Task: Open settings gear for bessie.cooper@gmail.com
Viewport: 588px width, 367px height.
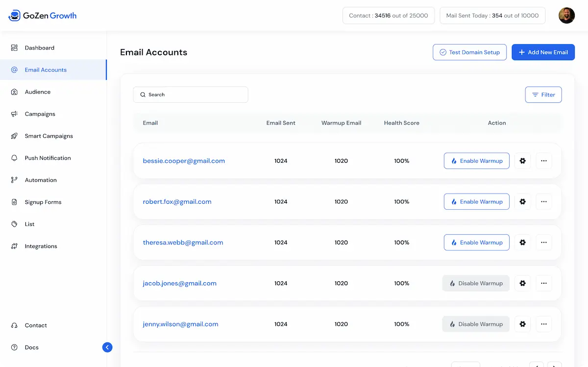Action: tap(522, 161)
